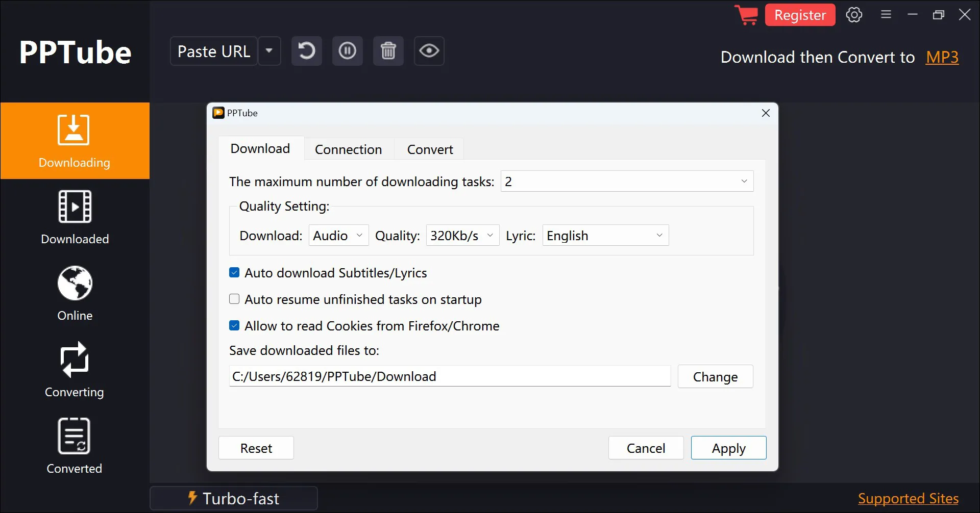Open the Downloaded videos section
Image resolution: width=980 pixels, height=513 pixels.
[x=75, y=217]
